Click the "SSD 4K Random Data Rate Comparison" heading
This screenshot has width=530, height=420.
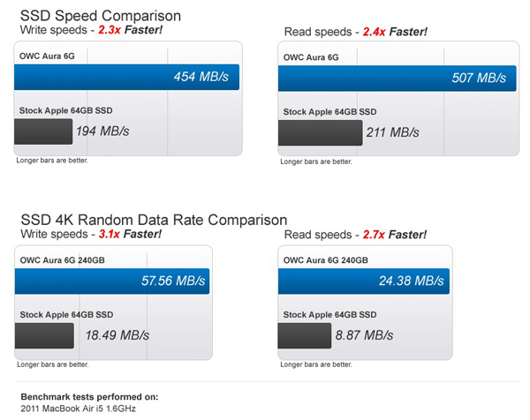[153, 220]
